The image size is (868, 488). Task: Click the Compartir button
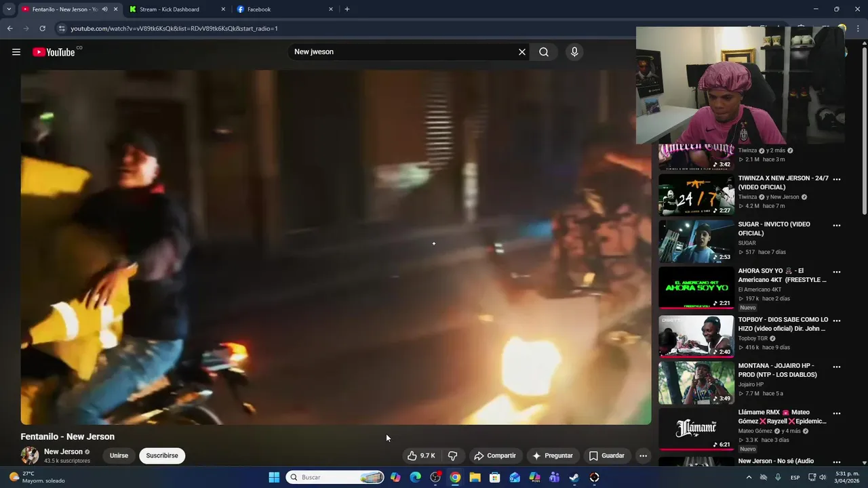click(495, 455)
